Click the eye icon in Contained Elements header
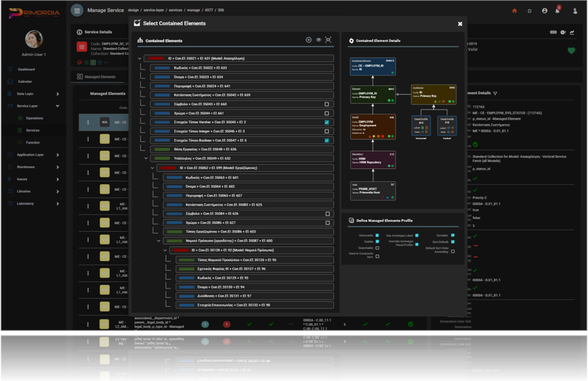The height and width of the screenshot is (381, 588). [x=319, y=40]
